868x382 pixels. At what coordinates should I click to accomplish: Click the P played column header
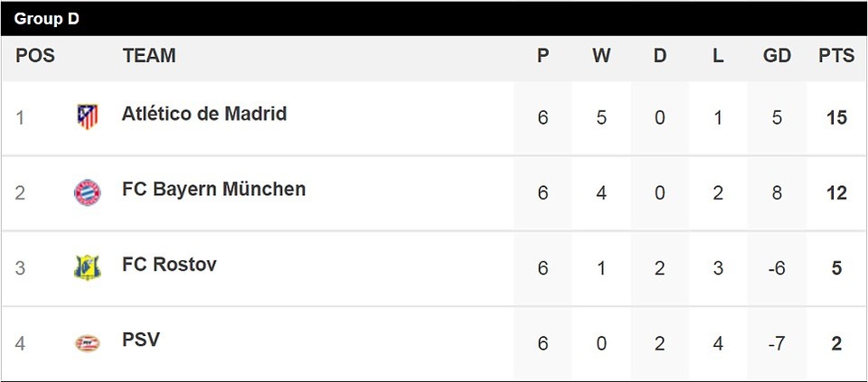(x=542, y=56)
